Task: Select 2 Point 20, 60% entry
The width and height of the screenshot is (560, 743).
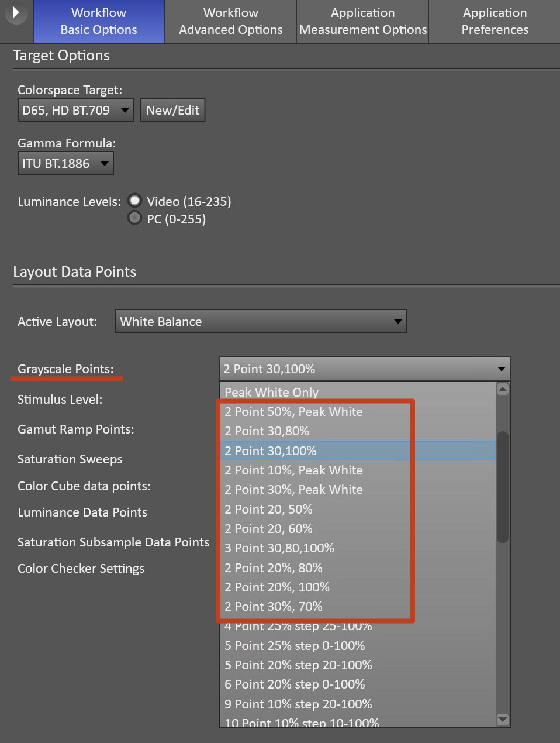Action: (x=268, y=528)
